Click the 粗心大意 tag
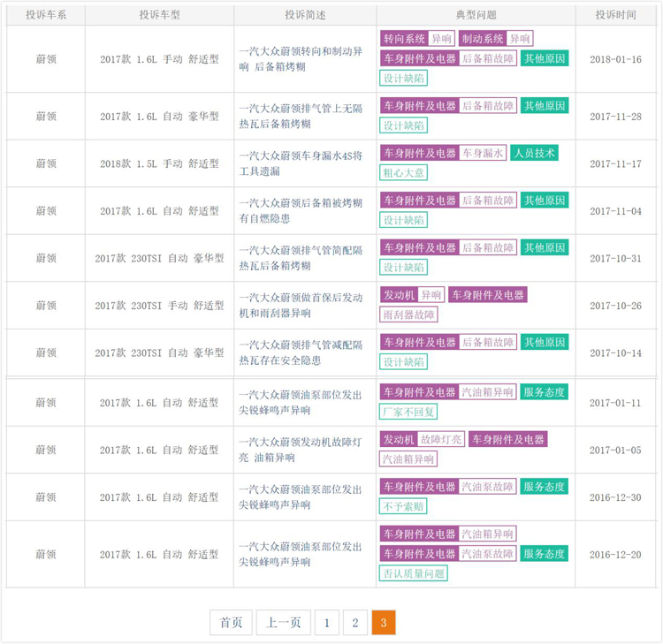The width and height of the screenshot is (663, 644). click(x=403, y=172)
